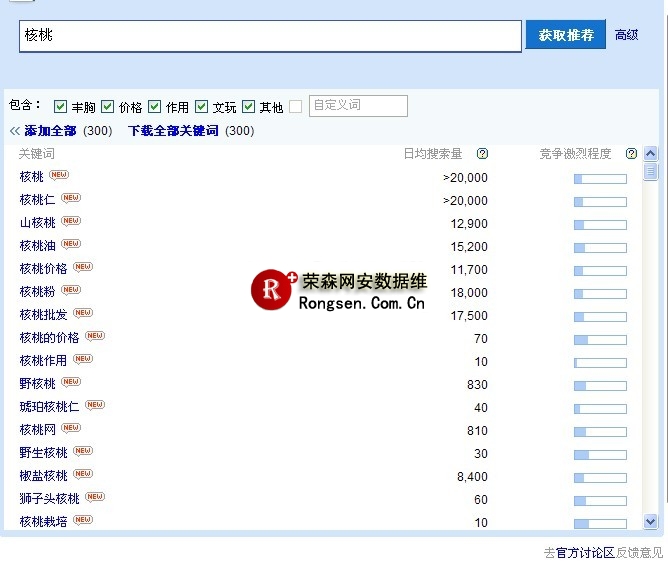Click NEW badge next to 琥珀核桃仁
The height and width of the screenshot is (581, 668).
(x=94, y=405)
